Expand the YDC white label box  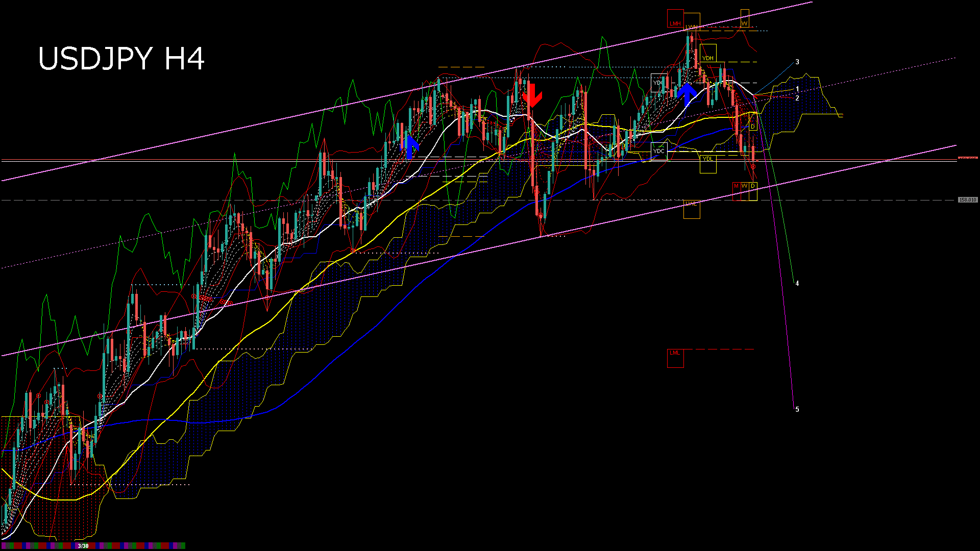point(658,151)
